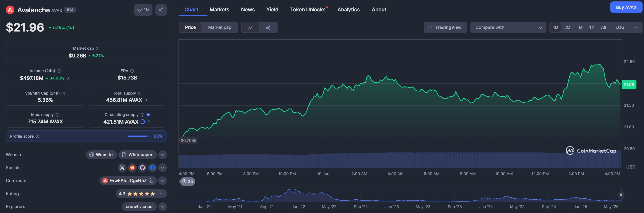
Task: Click the Profile score info icon
Action: [x=37, y=136]
